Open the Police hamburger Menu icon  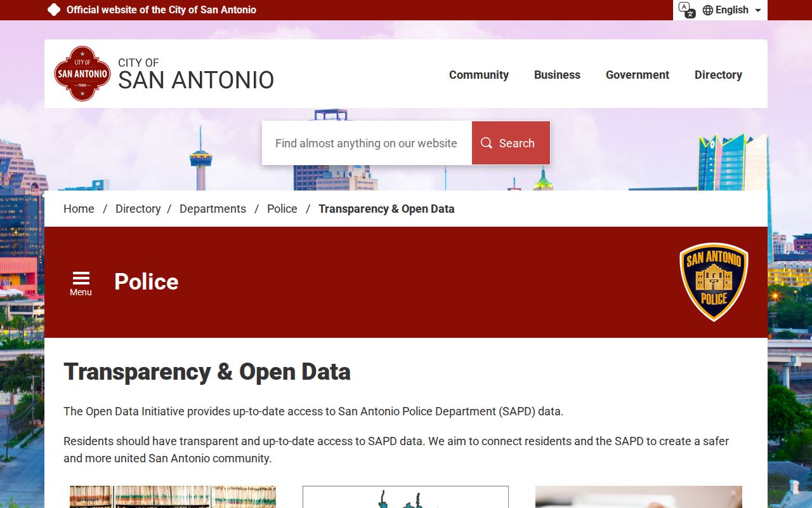pyautogui.click(x=81, y=283)
